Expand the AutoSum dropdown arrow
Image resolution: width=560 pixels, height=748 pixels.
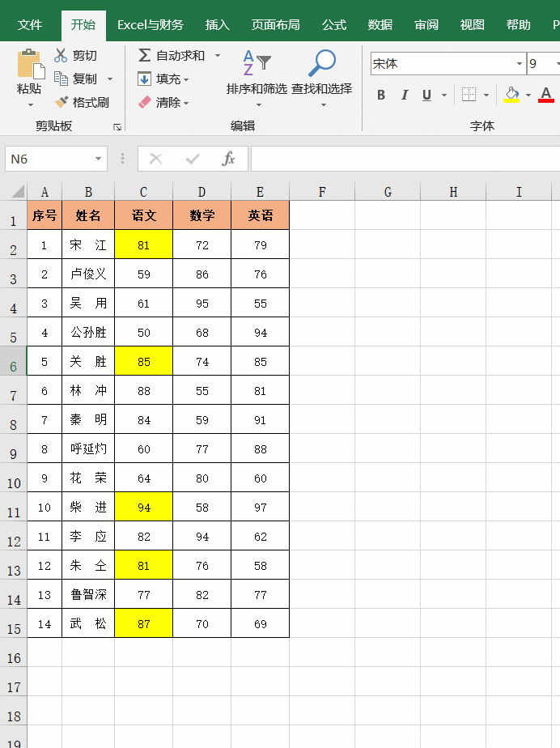[218, 55]
